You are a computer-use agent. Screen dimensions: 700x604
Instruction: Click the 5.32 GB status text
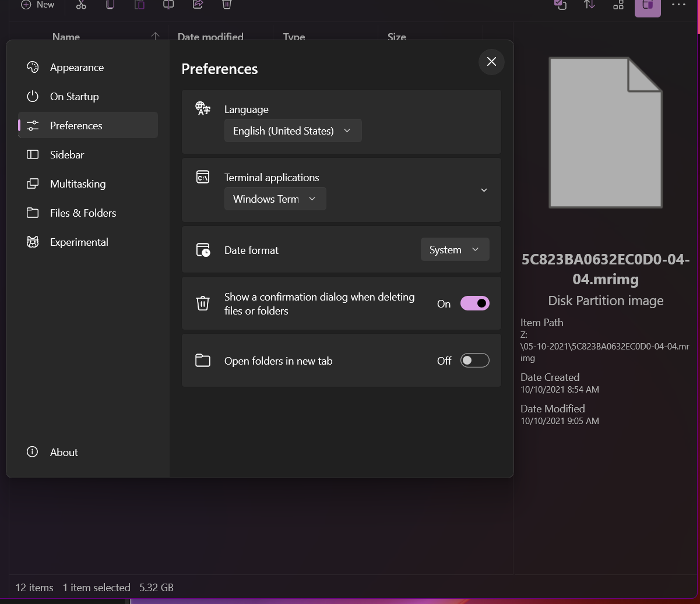point(156,588)
